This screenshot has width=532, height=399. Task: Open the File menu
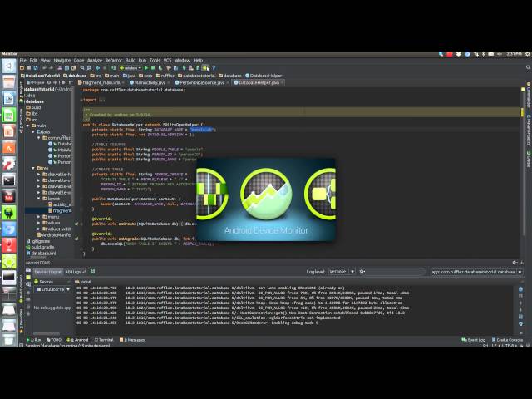pos(22,61)
